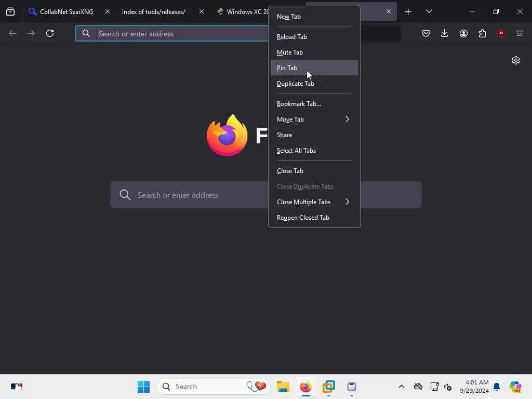Open the Firefox View icon

pyautogui.click(x=10, y=12)
